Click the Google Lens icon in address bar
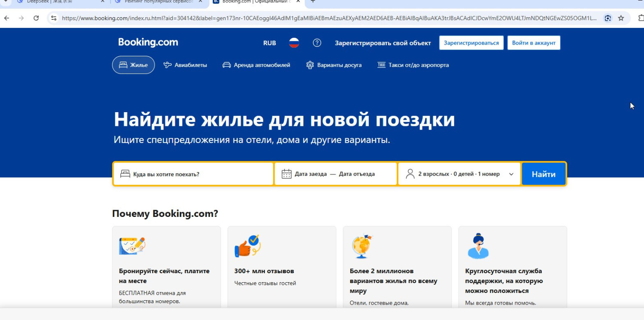This screenshot has width=644, height=320. click(608, 18)
